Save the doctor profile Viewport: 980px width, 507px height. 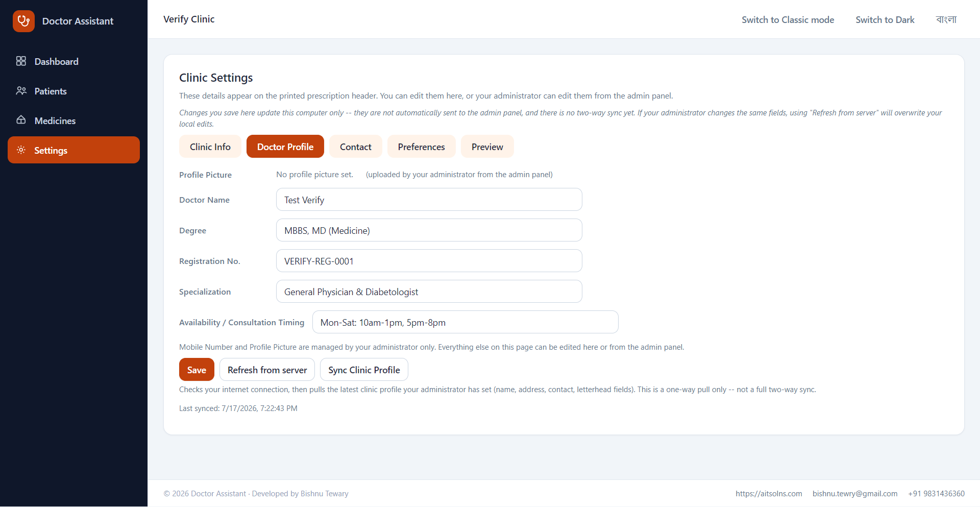[197, 370]
